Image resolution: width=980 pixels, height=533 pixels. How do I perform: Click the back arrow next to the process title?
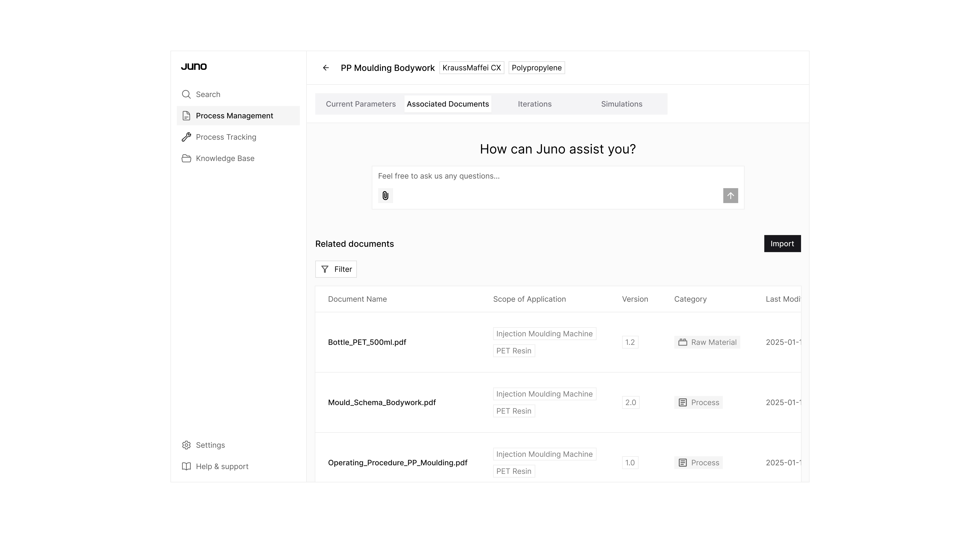[326, 68]
